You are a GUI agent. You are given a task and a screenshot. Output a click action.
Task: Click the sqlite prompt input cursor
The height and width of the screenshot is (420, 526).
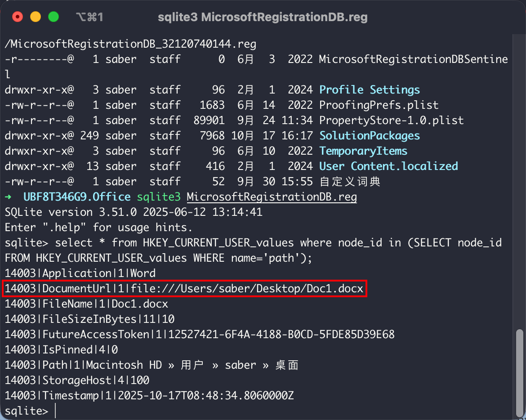(x=55, y=411)
